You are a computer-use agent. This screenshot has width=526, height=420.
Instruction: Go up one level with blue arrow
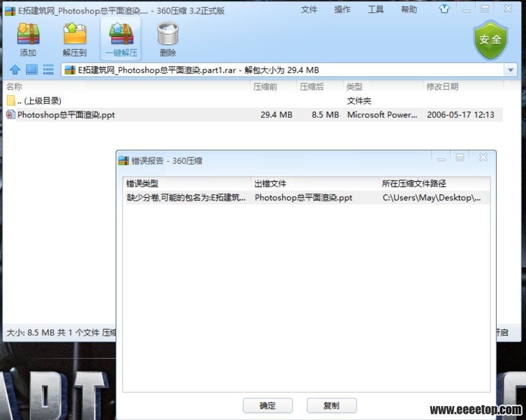coord(15,70)
